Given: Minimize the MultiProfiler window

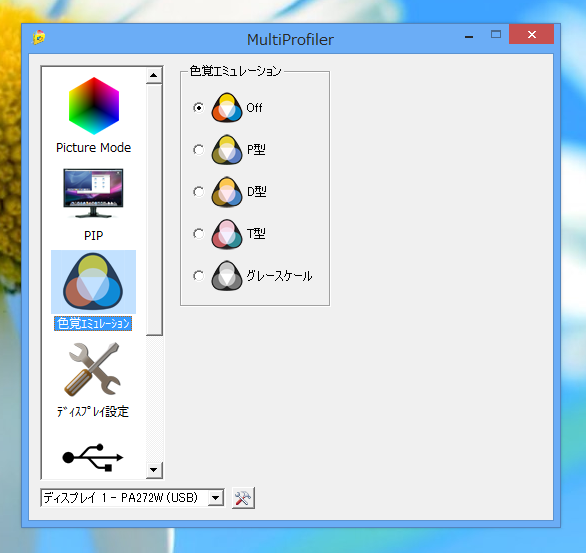Looking at the screenshot, I should coord(469,37).
